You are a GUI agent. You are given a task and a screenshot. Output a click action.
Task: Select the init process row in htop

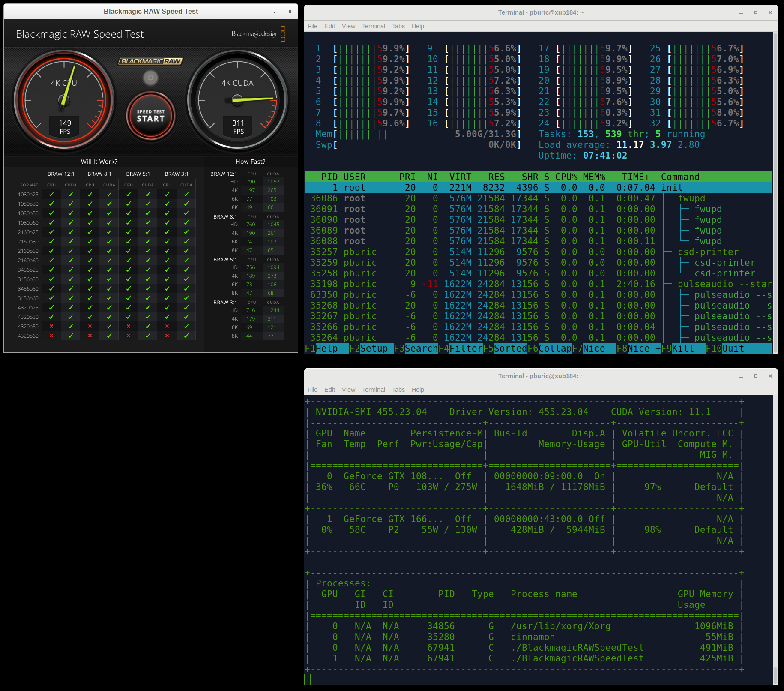coord(538,188)
